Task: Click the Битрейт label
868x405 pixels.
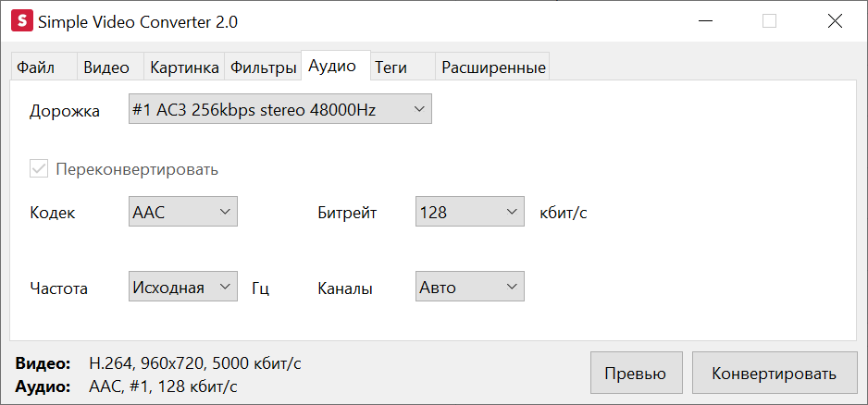Action: pos(348,213)
